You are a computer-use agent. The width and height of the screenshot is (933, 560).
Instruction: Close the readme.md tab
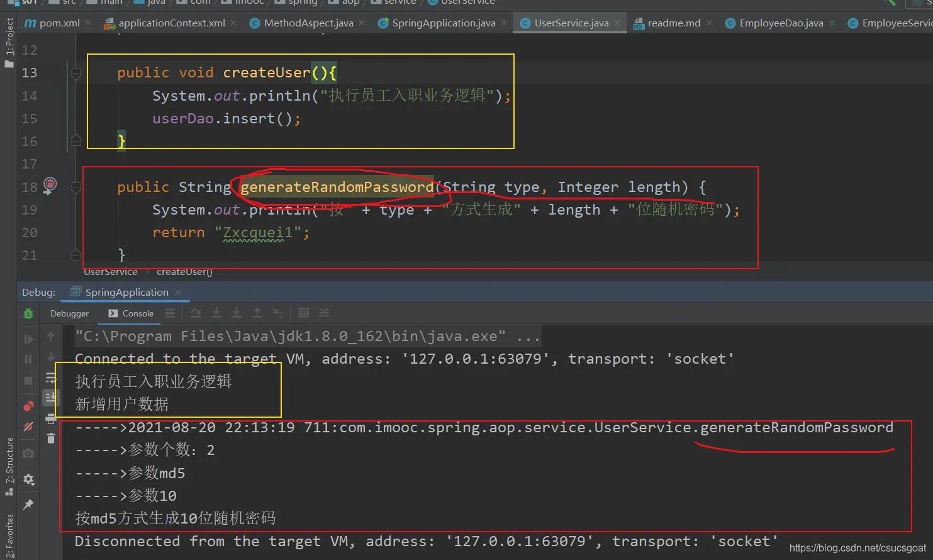tap(710, 23)
